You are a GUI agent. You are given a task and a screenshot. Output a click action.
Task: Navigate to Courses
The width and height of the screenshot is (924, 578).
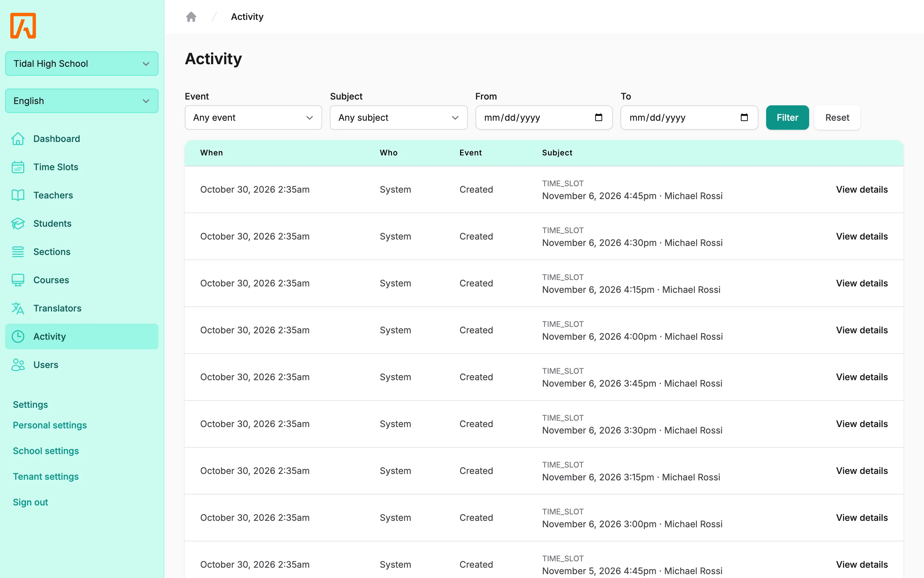[82, 280]
